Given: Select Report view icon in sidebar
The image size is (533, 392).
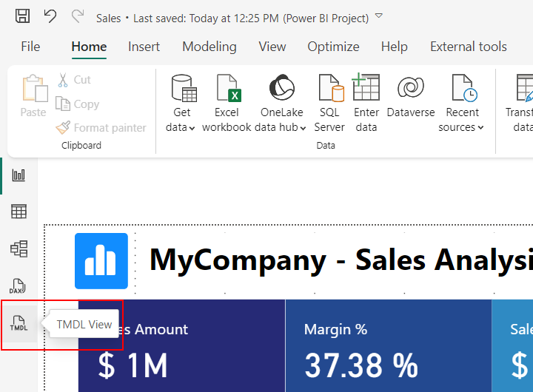Looking at the screenshot, I should [x=19, y=175].
